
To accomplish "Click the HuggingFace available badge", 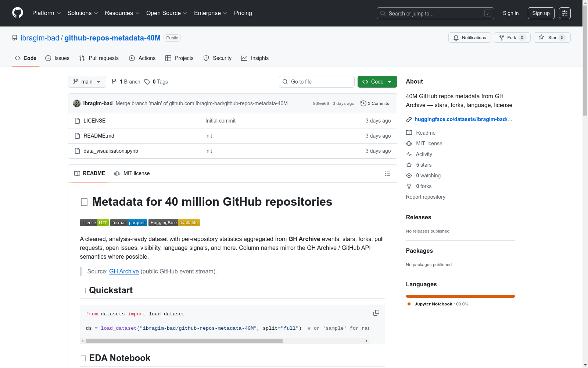I will pos(174,223).
